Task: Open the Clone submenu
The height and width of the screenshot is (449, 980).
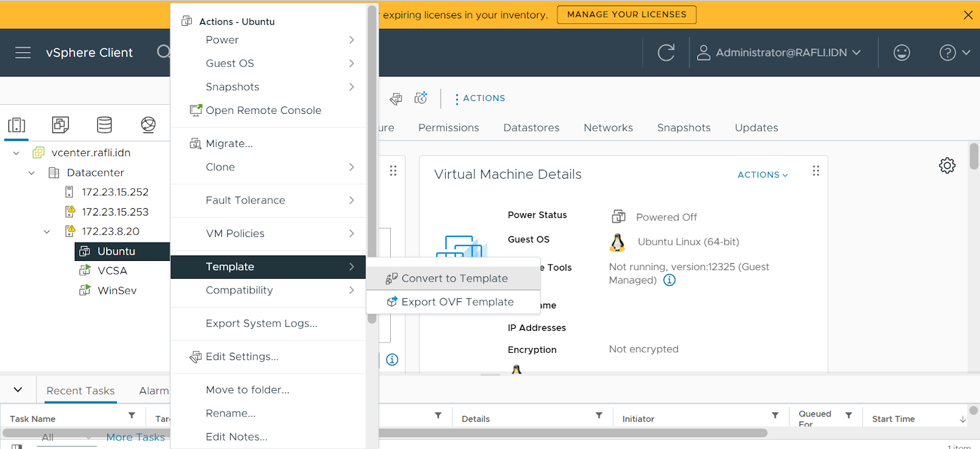Action: tap(268, 167)
